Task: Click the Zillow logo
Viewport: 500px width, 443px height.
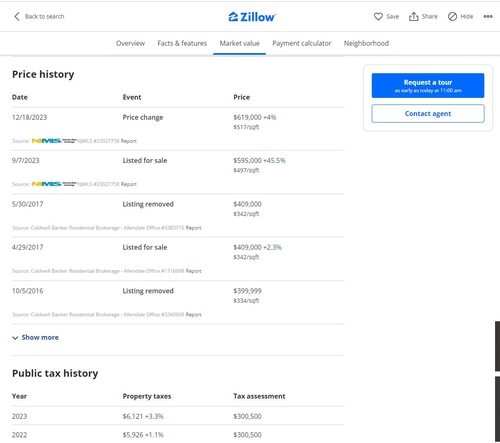Action: point(252,17)
